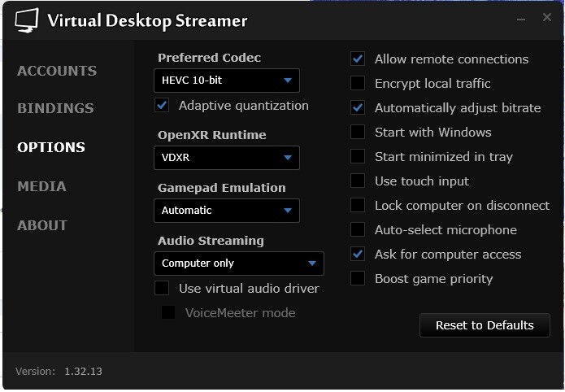Click the Reset to Defaults button
The height and width of the screenshot is (392, 565).
pyautogui.click(x=485, y=325)
